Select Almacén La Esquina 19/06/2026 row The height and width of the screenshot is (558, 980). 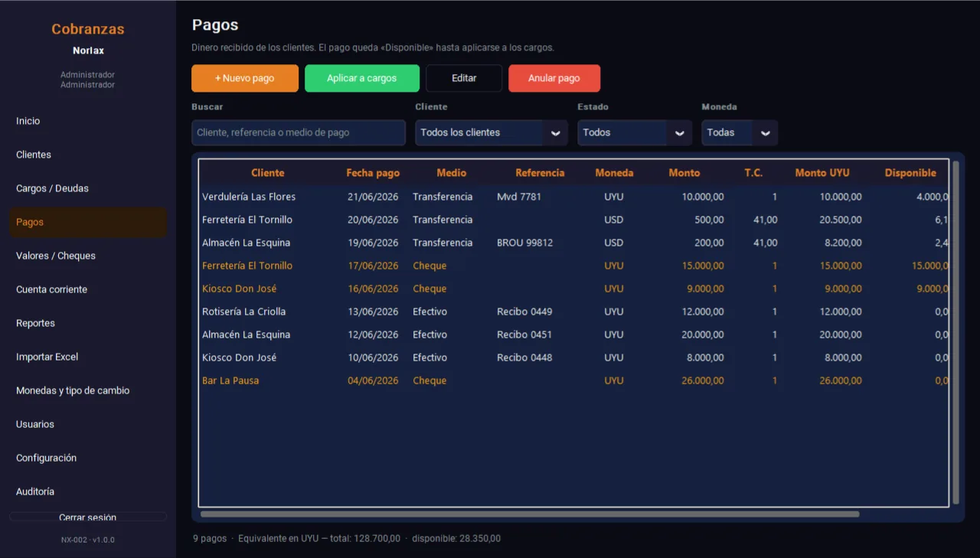[x=574, y=243]
